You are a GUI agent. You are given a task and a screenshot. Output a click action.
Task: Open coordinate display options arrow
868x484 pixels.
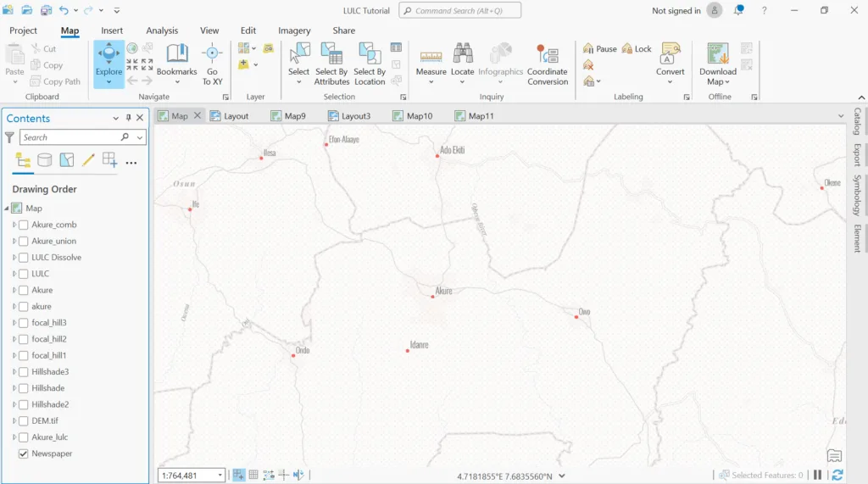[x=562, y=476]
